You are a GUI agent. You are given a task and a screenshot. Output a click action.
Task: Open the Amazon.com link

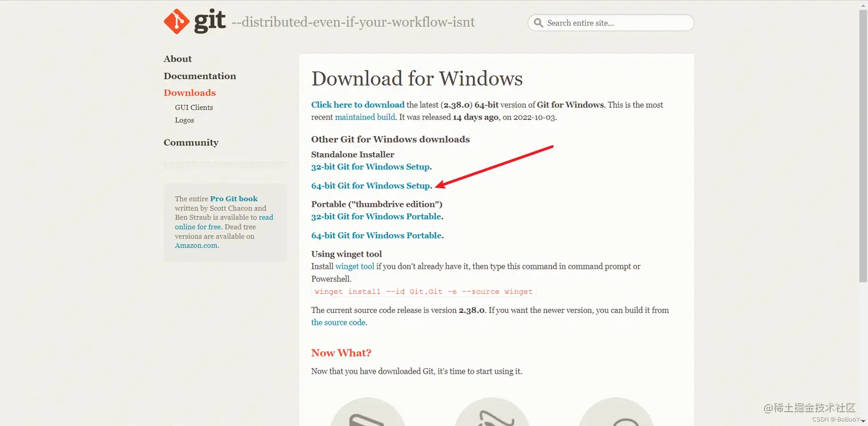coord(196,246)
